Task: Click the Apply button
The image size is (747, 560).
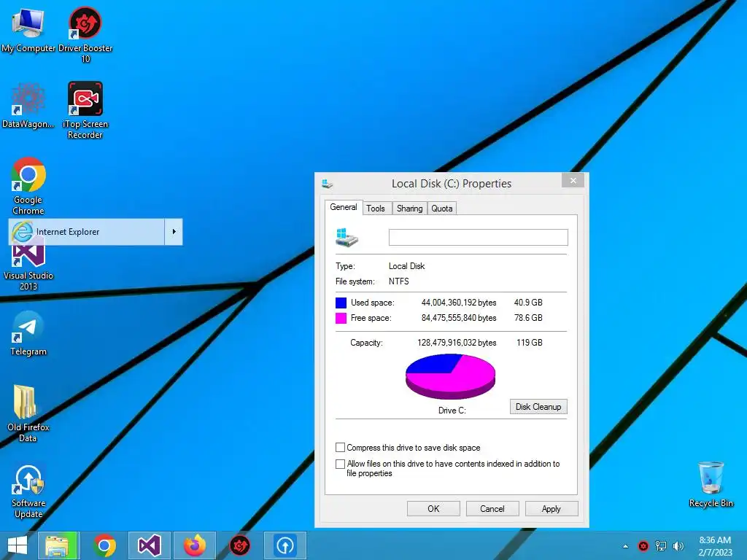Action: tap(551, 508)
